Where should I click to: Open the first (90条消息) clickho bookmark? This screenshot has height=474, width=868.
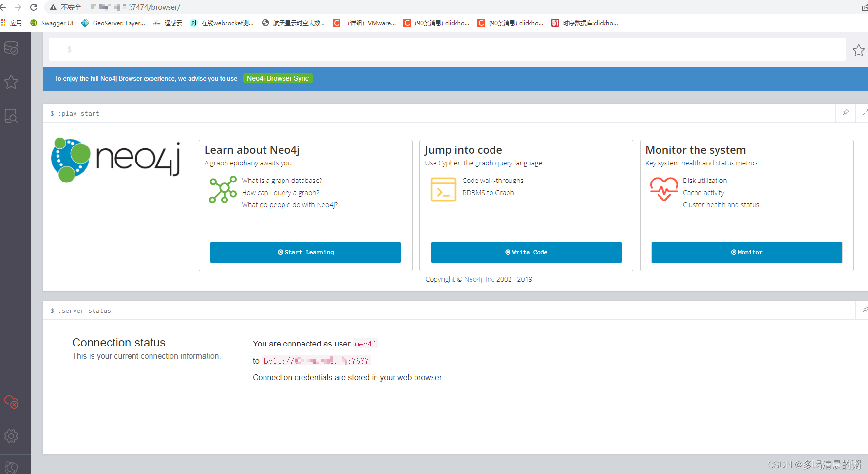[436, 23]
